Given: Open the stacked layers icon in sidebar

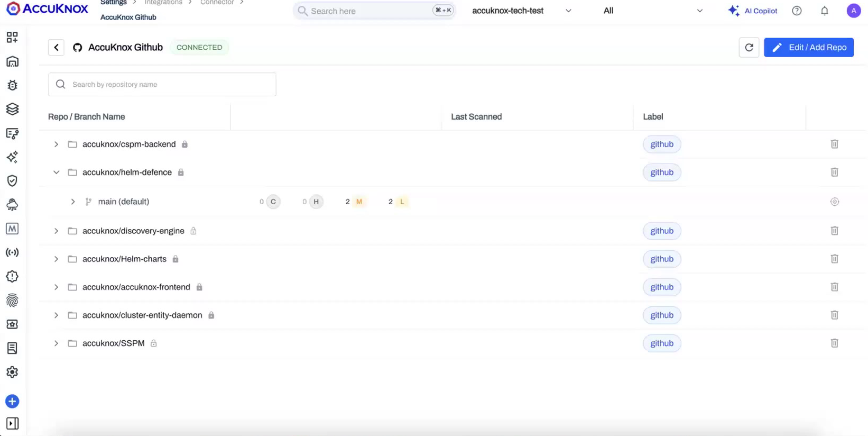Looking at the screenshot, I should pos(12,109).
